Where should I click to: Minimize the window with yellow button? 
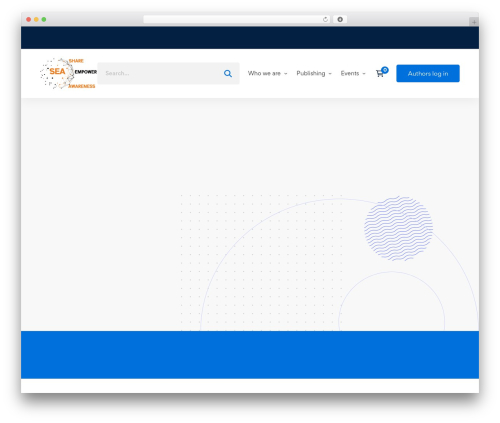pos(36,19)
